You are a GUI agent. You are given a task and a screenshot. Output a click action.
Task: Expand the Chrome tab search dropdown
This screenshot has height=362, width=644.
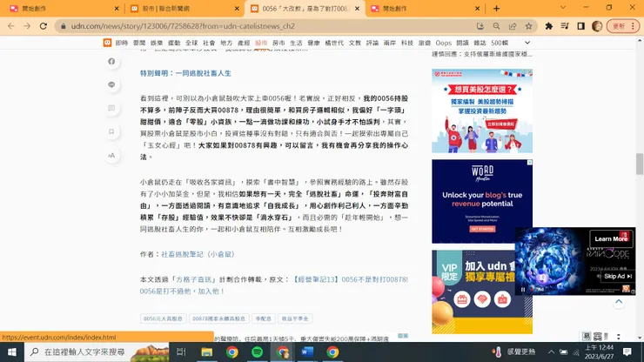pyautogui.click(x=563, y=8)
